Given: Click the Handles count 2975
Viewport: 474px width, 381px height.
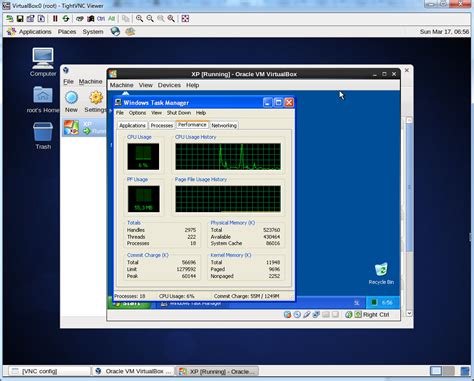Looking at the screenshot, I should coord(190,230).
